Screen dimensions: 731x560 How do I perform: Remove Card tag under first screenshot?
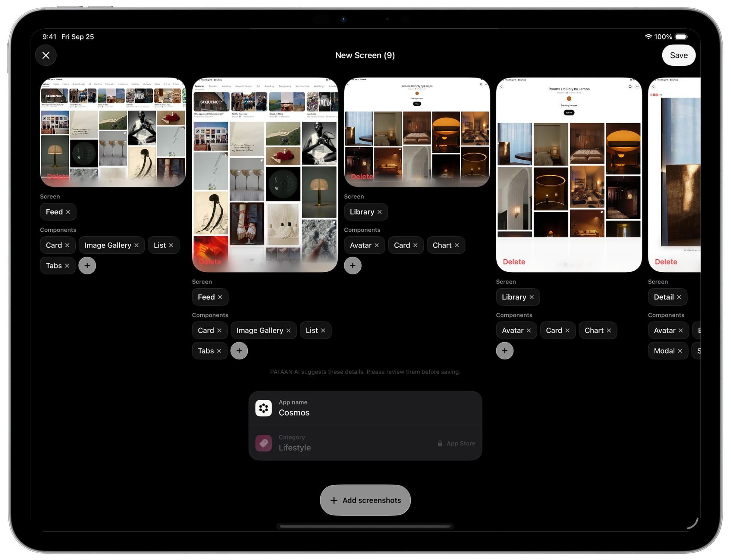(x=67, y=245)
